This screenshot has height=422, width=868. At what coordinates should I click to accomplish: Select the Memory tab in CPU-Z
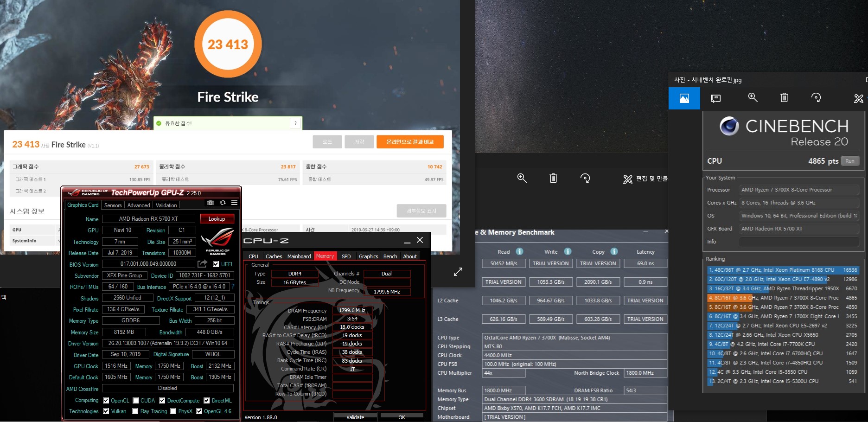click(325, 256)
